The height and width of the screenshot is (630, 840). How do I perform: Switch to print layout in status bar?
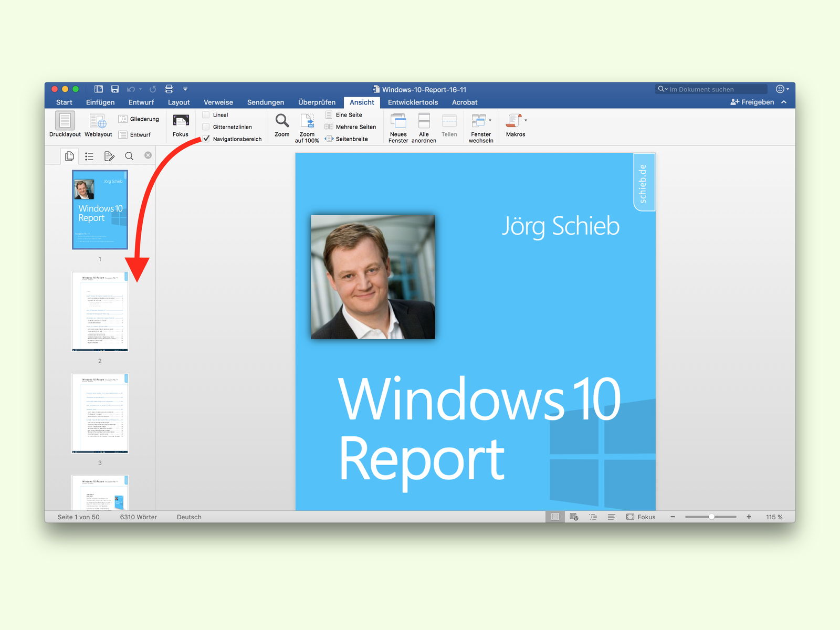[555, 517]
